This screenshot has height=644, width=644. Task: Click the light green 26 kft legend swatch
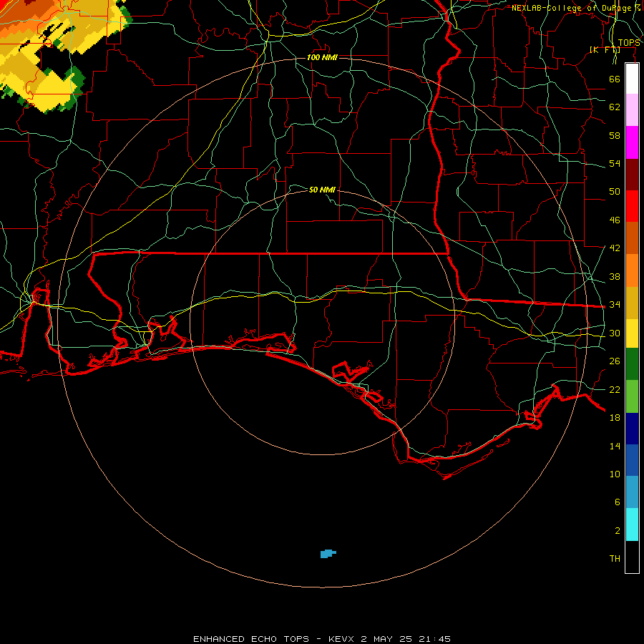(x=632, y=396)
